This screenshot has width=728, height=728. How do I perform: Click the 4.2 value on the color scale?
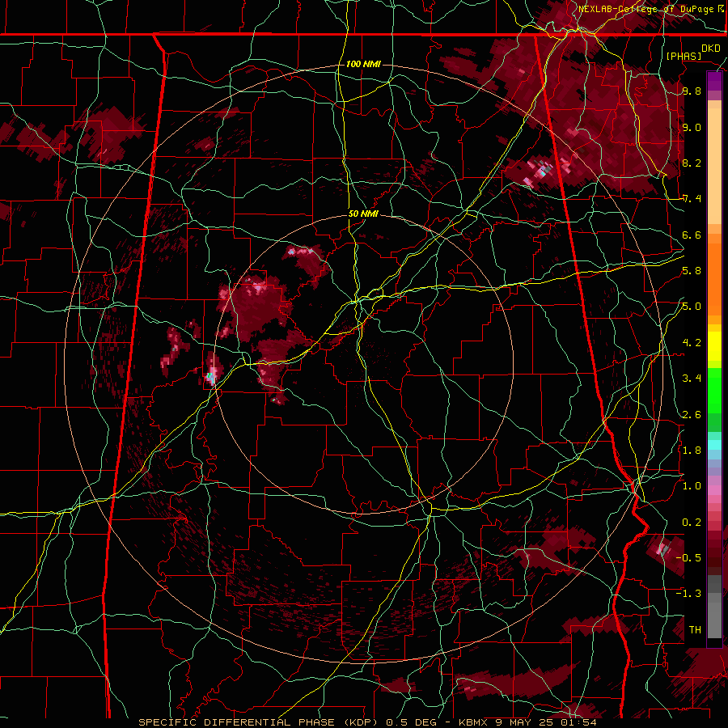tap(692, 343)
